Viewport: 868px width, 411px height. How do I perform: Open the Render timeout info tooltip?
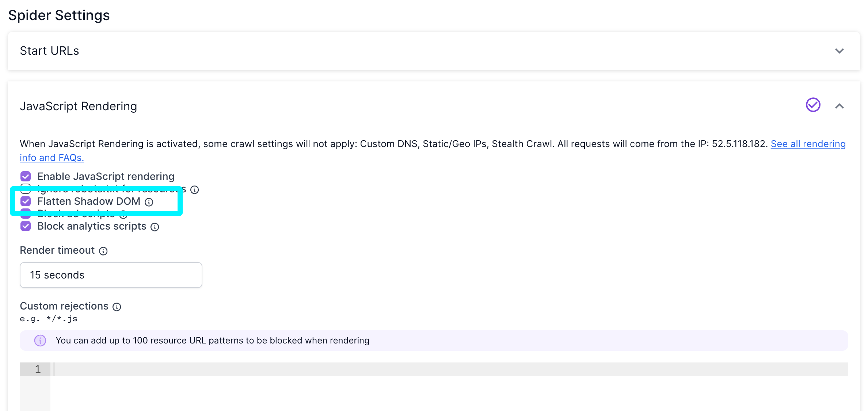[103, 251]
